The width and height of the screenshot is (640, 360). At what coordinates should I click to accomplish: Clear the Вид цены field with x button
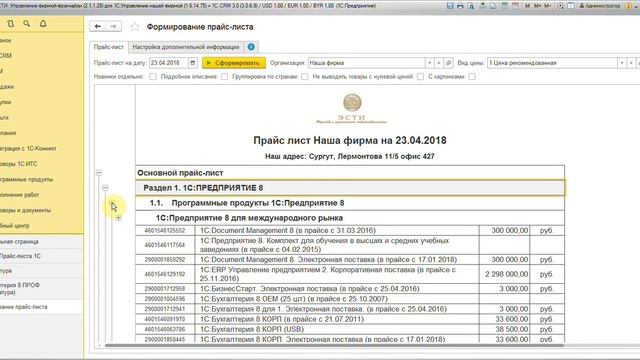pos(631,63)
